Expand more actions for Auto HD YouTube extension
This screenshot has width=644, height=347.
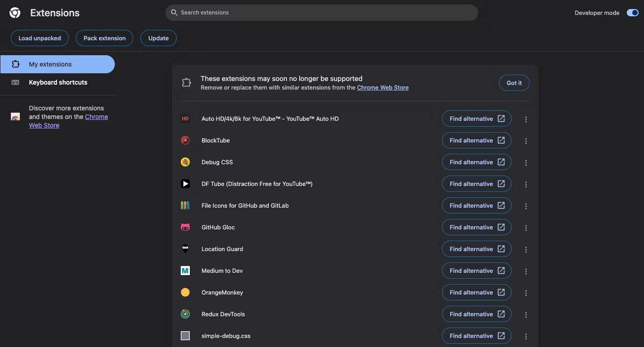click(526, 119)
